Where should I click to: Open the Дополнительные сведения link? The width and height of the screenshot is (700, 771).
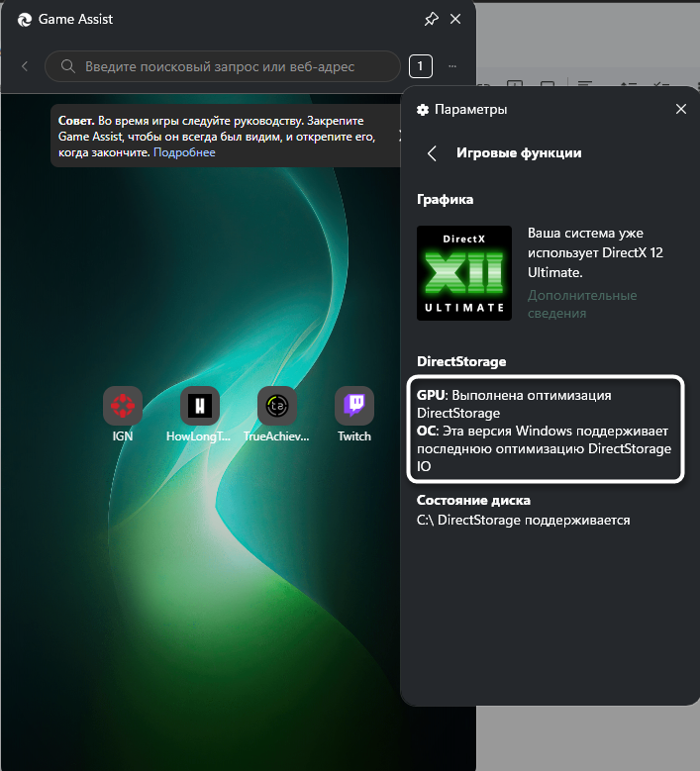coord(582,305)
